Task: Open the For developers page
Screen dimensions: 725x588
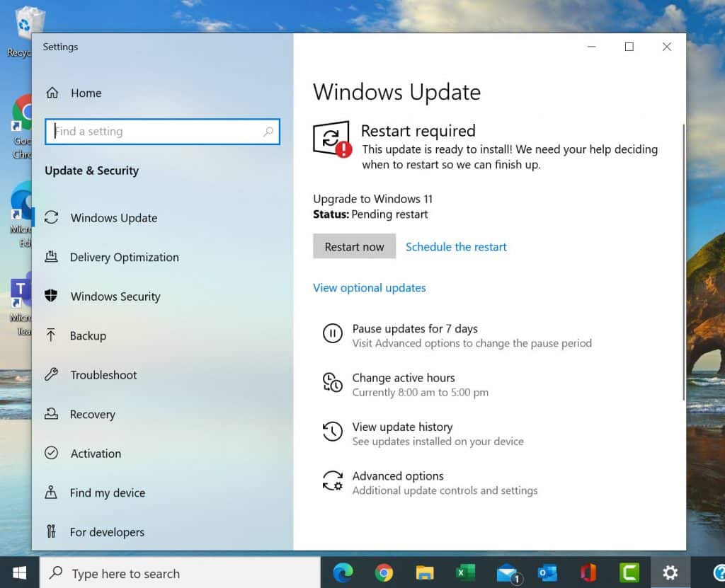Action: pyautogui.click(x=105, y=531)
